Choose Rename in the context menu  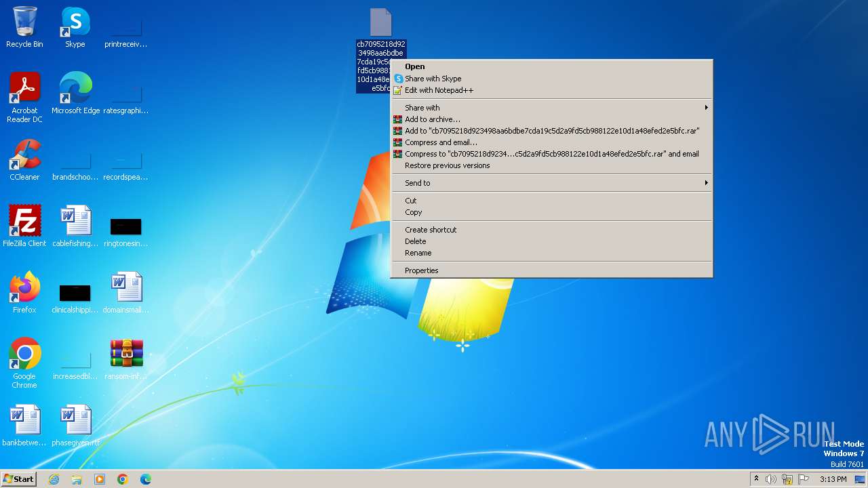point(552,253)
